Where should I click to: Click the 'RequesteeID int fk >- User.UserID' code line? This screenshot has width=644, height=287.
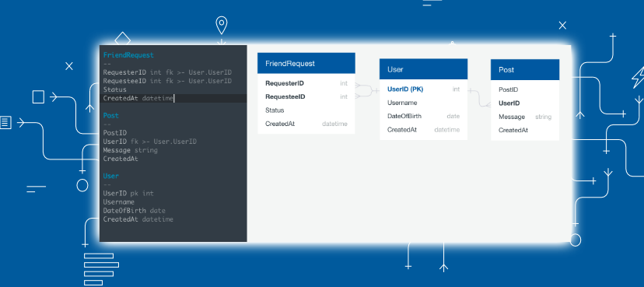167,81
